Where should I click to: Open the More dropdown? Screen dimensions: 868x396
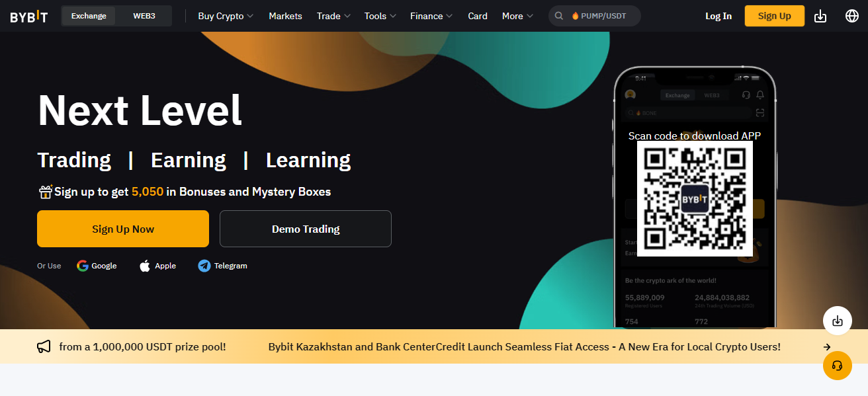point(517,16)
